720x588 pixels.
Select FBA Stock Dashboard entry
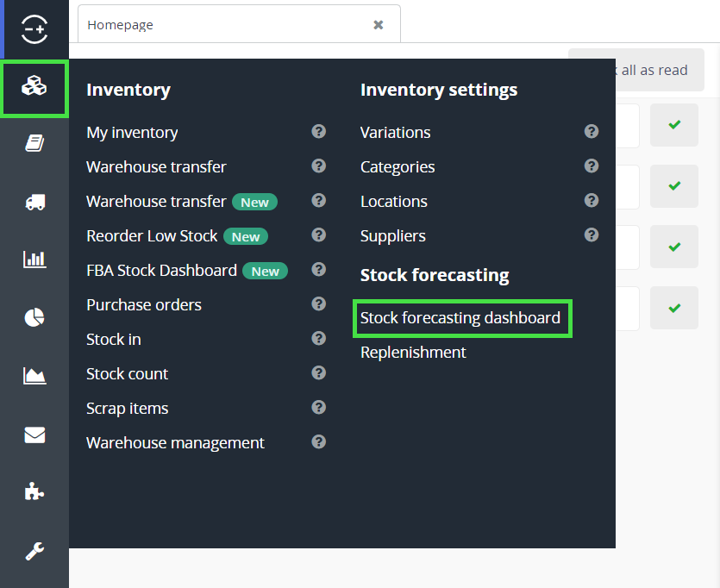point(161,271)
